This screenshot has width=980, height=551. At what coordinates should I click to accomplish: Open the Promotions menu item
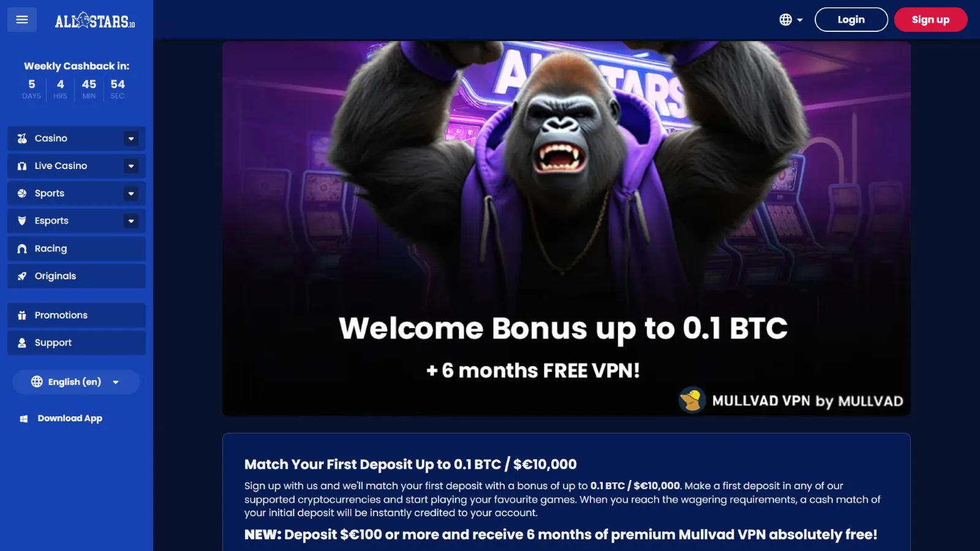(77, 315)
